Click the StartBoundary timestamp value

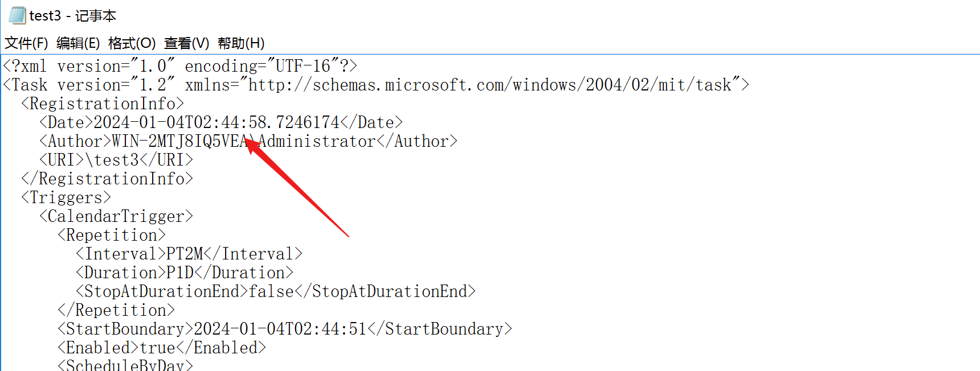(x=280, y=329)
